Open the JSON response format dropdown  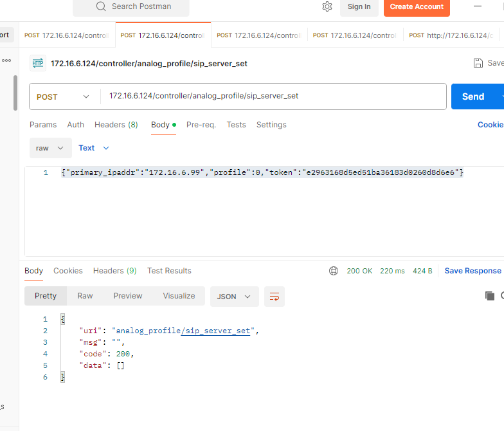[x=234, y=296]
